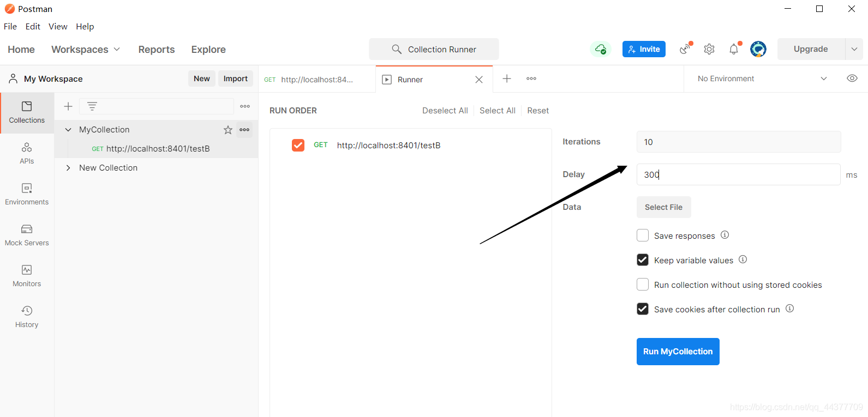Open the Reports page
The height and width of the screenshot is (417, 868).
[157, 50]
